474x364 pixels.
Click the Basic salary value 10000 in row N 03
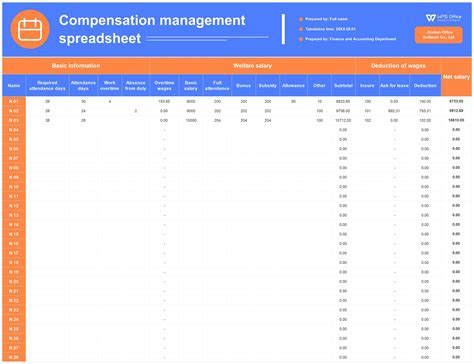click(191, 120)
